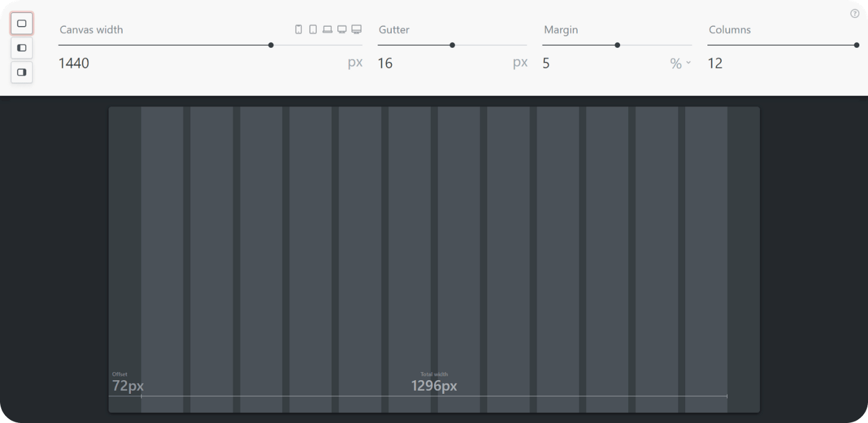The width and height of the screenshot is (868, 423).
Task: Click the Canvas width value 1440
Action: tap(74, 63)
